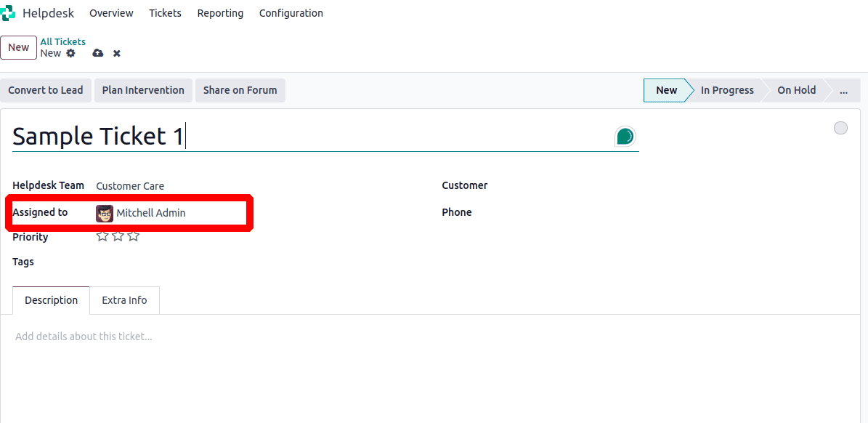The width and height of the screenshot is (868, 423).
Task: Click the Plan Intervention button
Action: [143, 90]
